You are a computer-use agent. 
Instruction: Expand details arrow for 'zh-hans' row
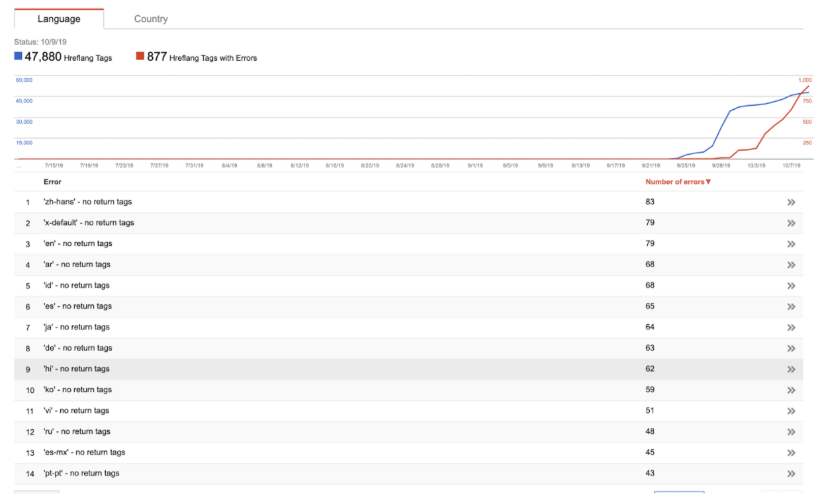[791, 202]
